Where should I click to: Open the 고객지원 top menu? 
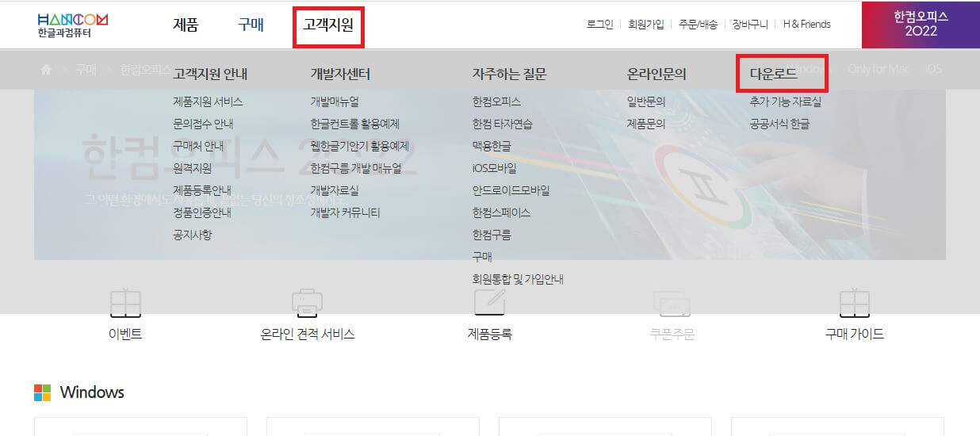(328, 25)
